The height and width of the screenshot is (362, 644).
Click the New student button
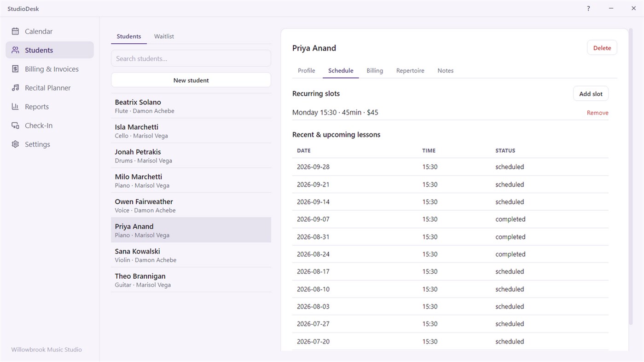tap(191, 80)
